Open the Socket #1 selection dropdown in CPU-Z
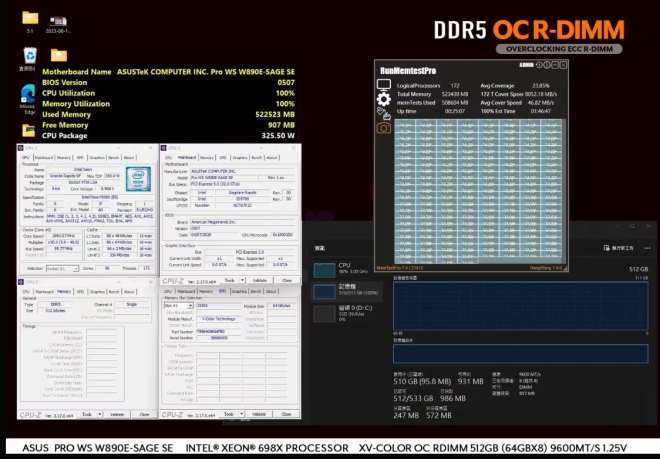Image resolution: width=660 pixels, height=459 pixels. 62,268
